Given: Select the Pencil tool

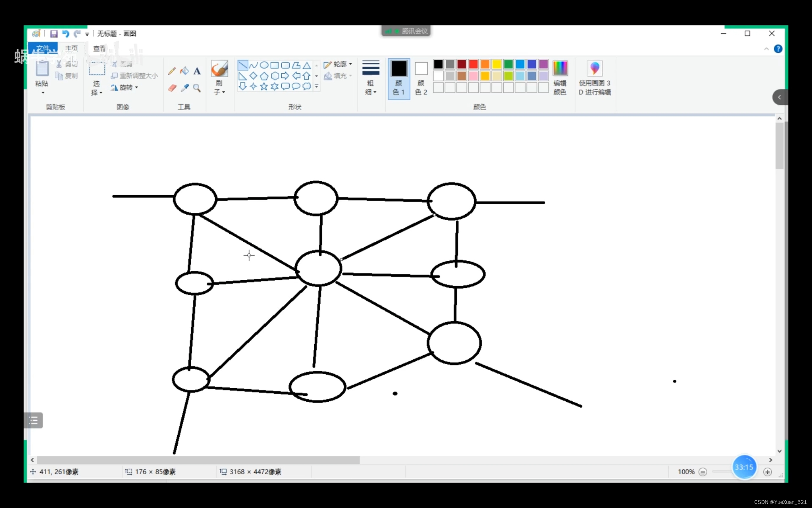Looking at the screenshot, I should point(172,71).
